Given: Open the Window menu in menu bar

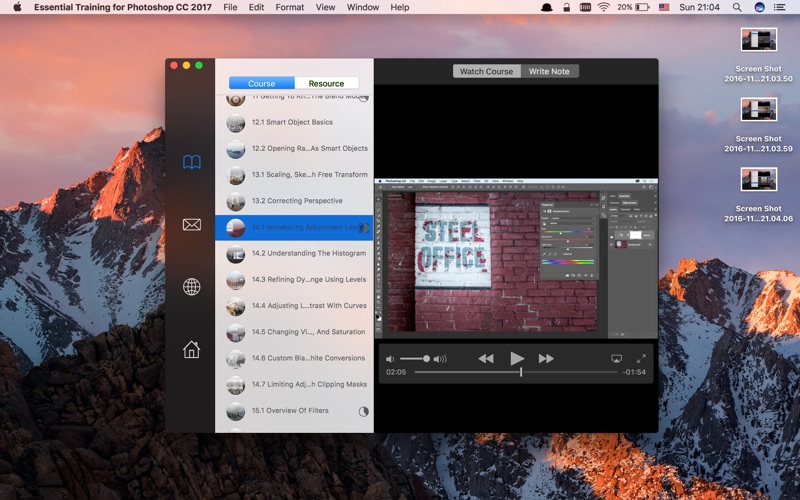Looking at the screenshot, I should point(363,7).
